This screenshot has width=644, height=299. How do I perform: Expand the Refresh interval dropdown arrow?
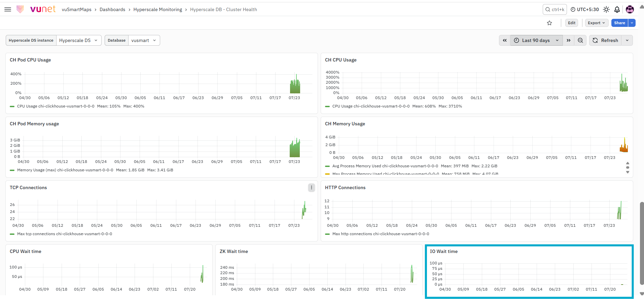[627, 40]
